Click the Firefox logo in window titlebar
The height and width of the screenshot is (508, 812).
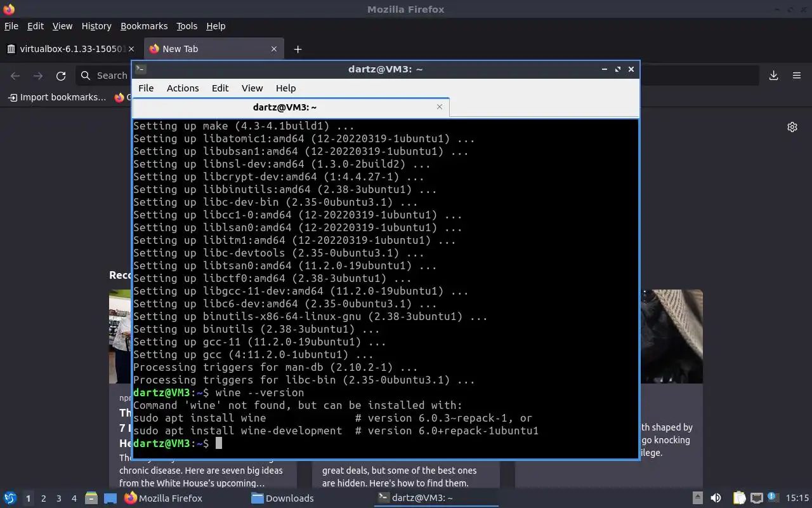(9, 9)
